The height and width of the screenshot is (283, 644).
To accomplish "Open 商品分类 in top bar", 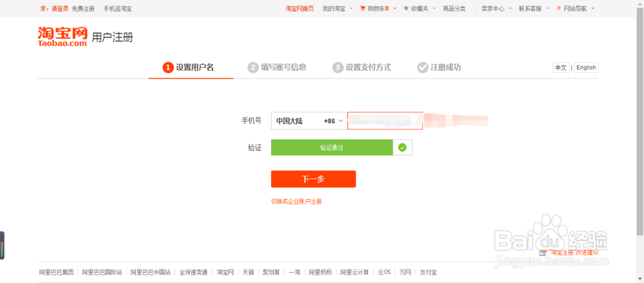I will (x=454, y=8).
